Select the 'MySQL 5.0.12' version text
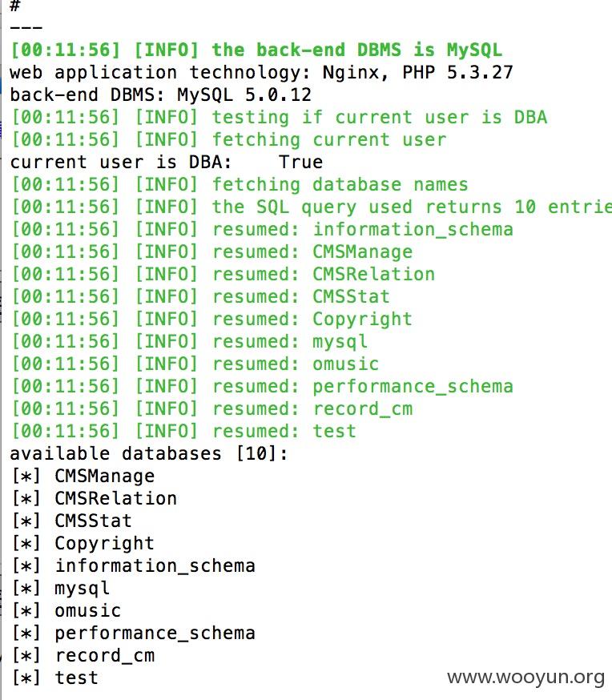The height and width of the screenshot is (700, 612). (244, 95)
